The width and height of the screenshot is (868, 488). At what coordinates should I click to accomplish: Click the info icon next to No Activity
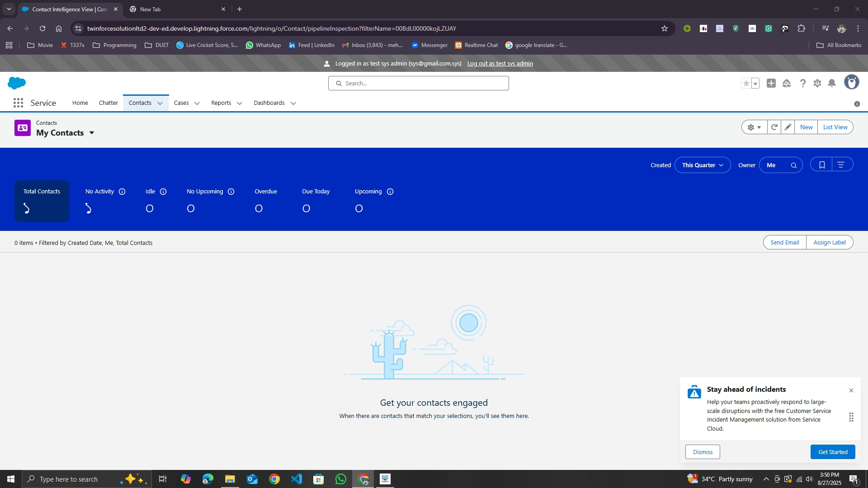pos(122,192)
